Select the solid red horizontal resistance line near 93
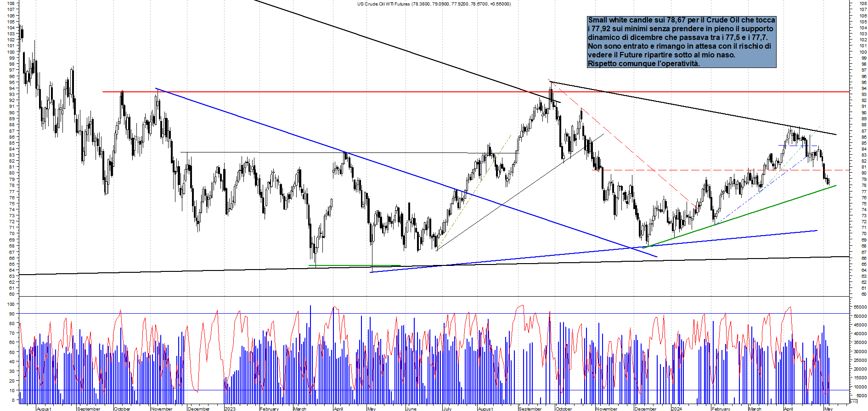This screenshot has width=868, height=411. click(x=475, y=92)
